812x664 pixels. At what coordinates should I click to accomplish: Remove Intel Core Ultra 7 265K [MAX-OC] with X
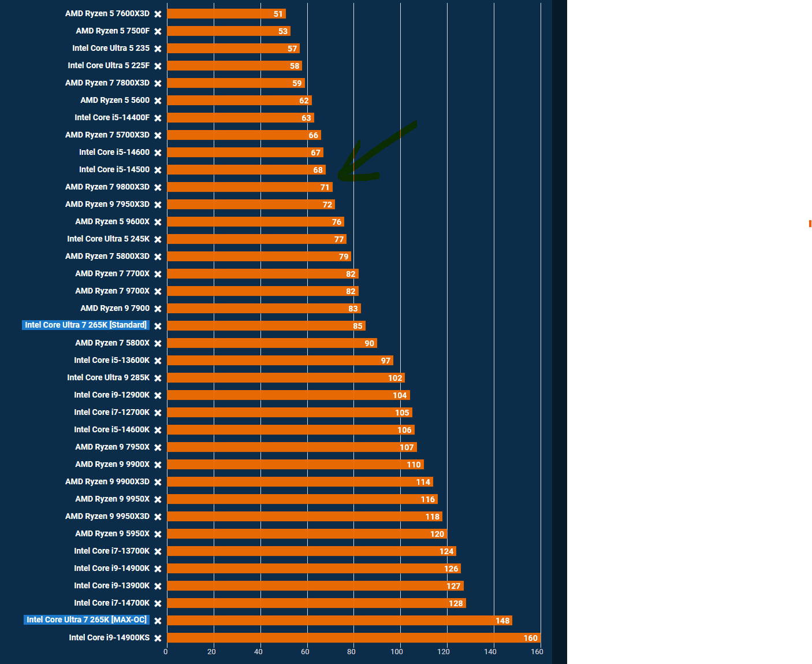point(158,621)
